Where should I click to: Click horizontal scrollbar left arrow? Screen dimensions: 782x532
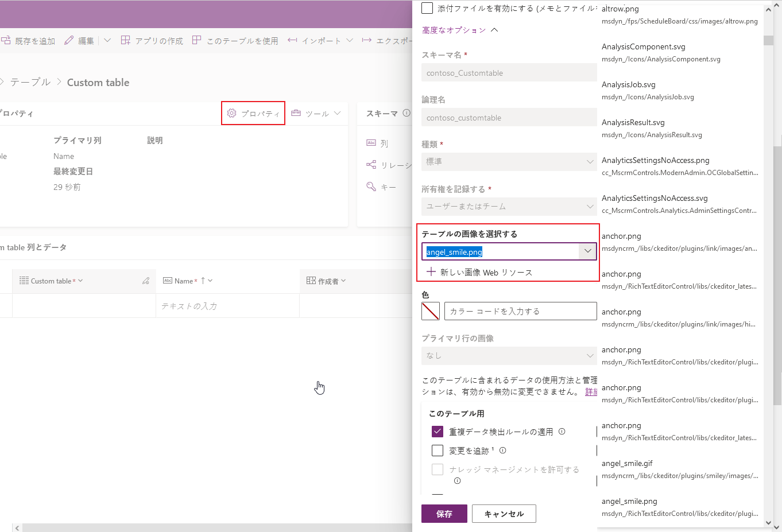(x=17, y=527)
